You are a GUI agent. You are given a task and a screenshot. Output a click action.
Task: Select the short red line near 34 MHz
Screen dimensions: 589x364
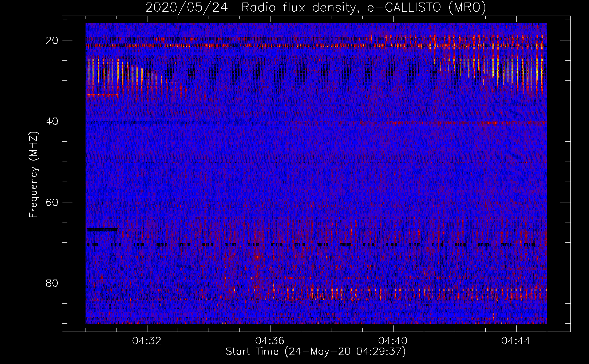pyautogui.click(x=102, y=95)
